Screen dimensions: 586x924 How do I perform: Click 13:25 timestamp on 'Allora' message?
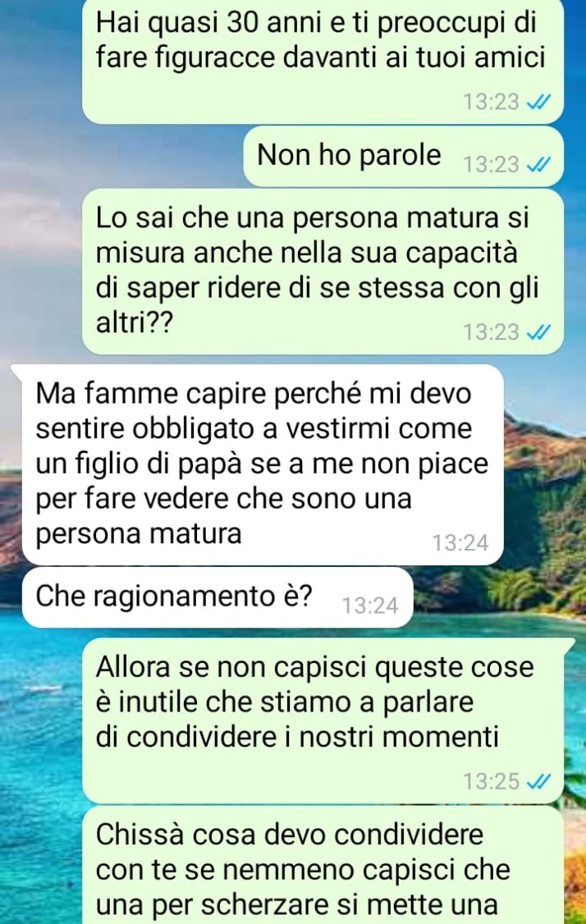click(491, 781)
